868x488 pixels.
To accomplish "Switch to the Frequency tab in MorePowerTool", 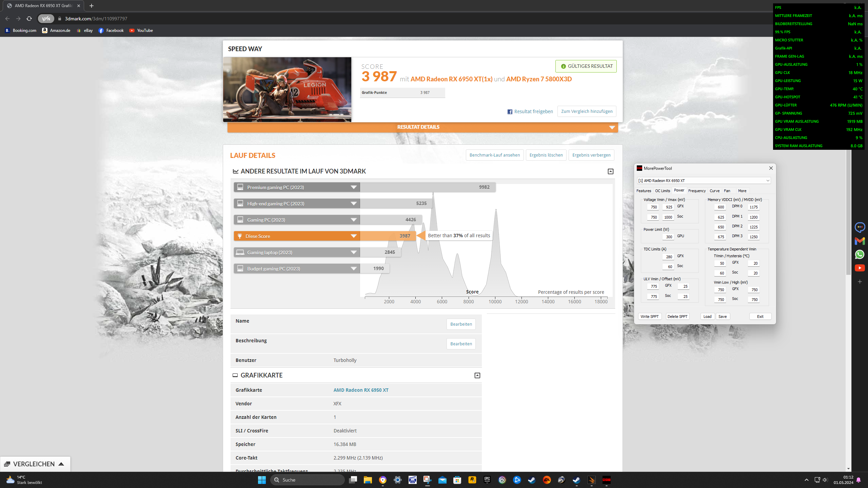I will pyautogui.click(x=697, y=191).
